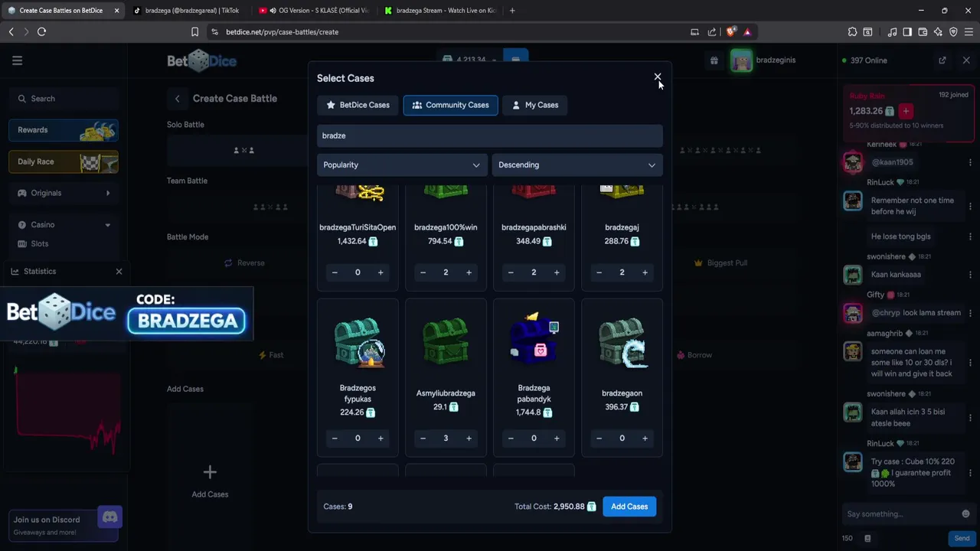
Task: Click the Bradzega pabandyk blue chest image
Action: [534, 338]
